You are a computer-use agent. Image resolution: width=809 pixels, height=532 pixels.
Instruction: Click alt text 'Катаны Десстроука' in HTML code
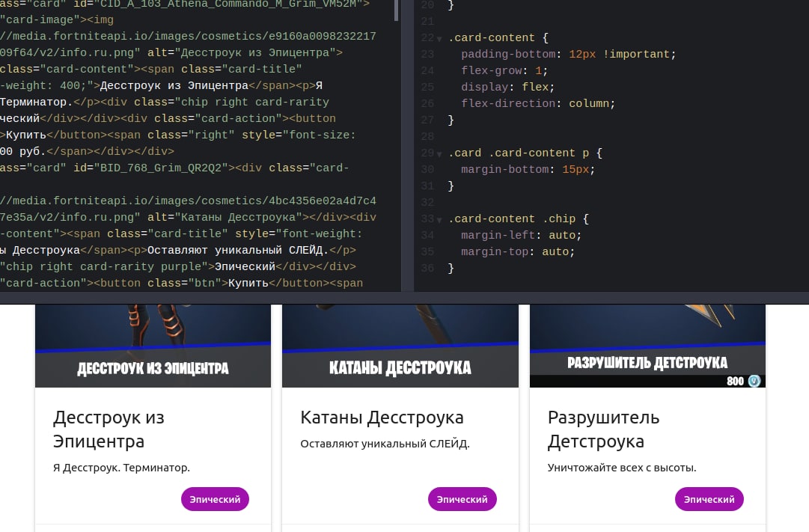(239, 217)
